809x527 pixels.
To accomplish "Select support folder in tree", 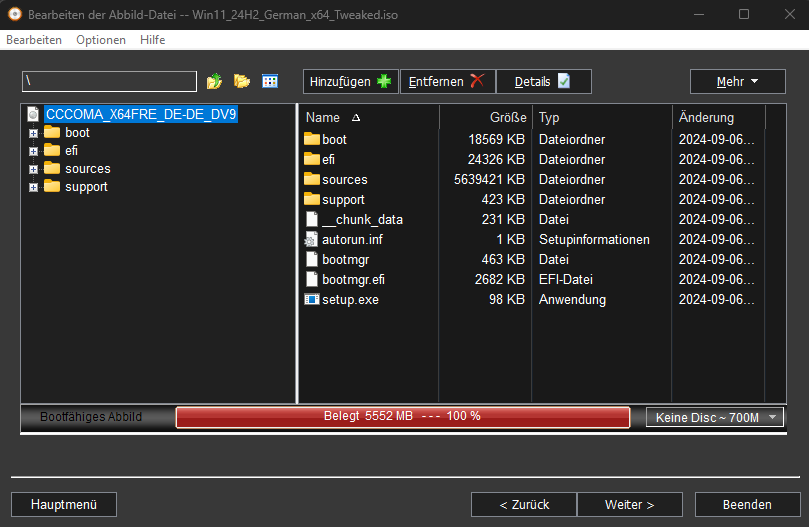I will [86, 187].
